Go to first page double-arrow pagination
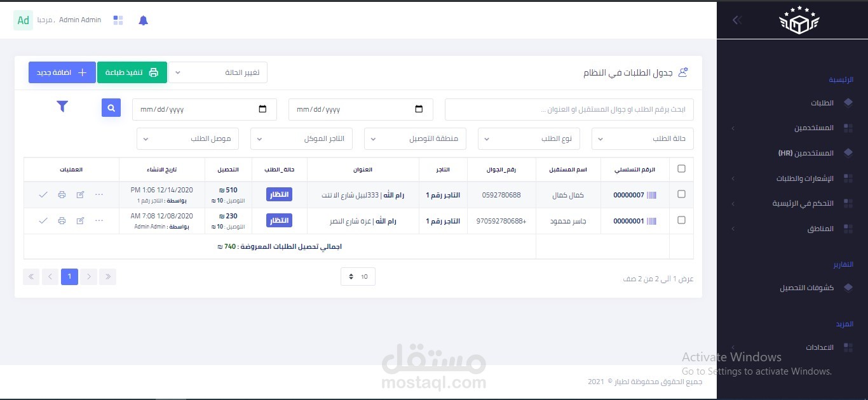868x400 pixels. tap(108, 276)
